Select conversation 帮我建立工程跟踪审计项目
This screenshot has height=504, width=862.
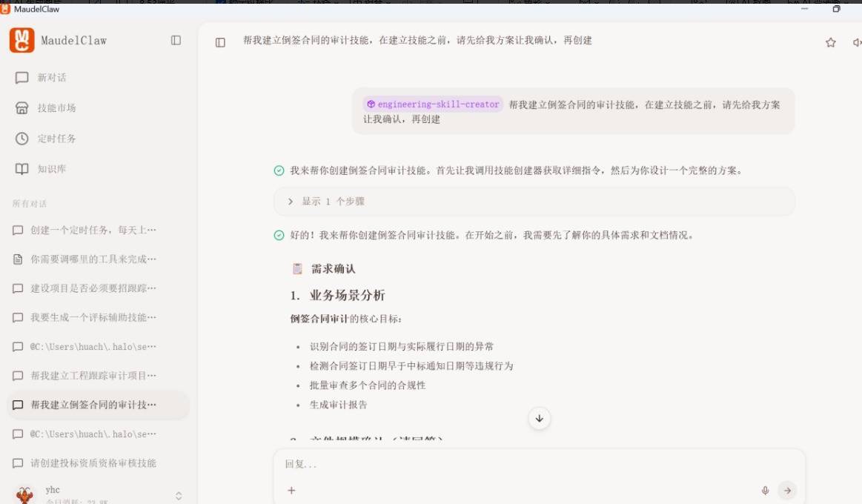[x=93, y=376]
